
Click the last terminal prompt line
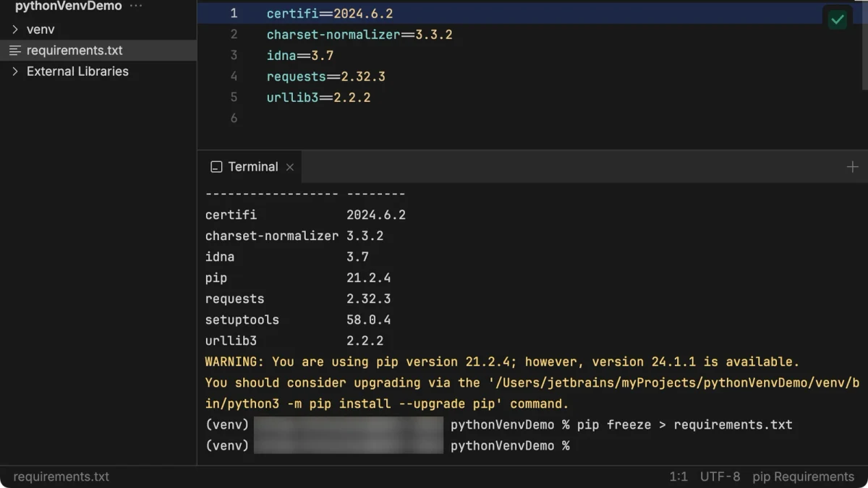tap(388, 446)
